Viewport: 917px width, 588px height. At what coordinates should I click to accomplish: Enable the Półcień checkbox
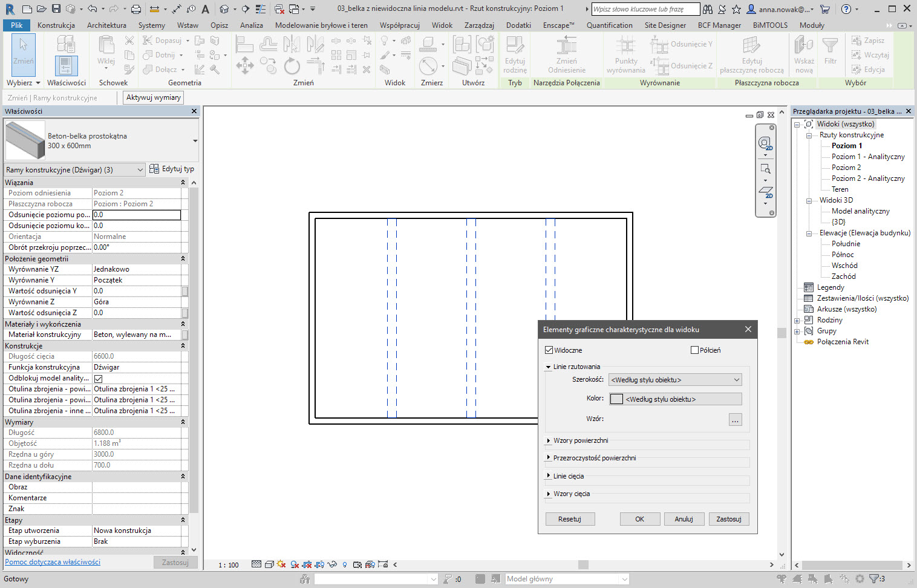[x=695, y=350]
